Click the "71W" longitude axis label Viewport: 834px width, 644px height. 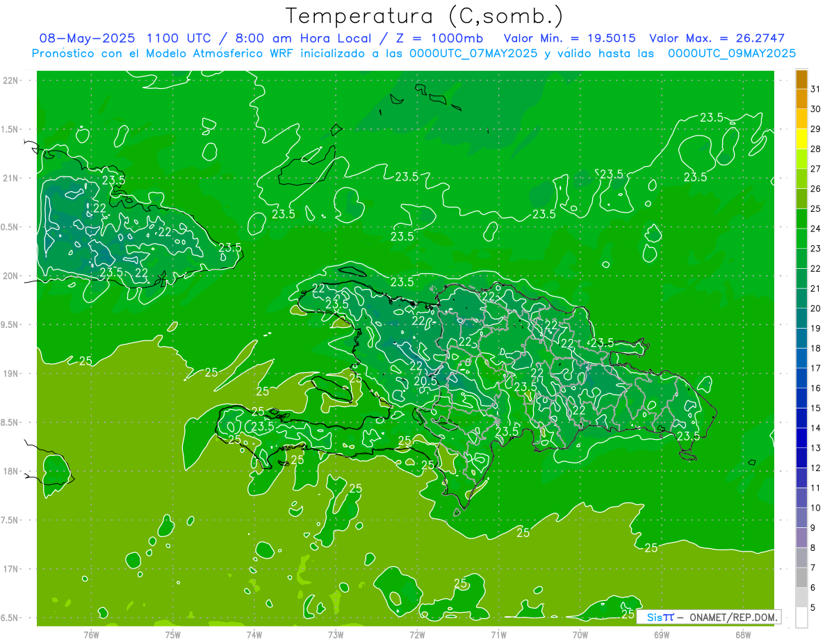(498, 635)
